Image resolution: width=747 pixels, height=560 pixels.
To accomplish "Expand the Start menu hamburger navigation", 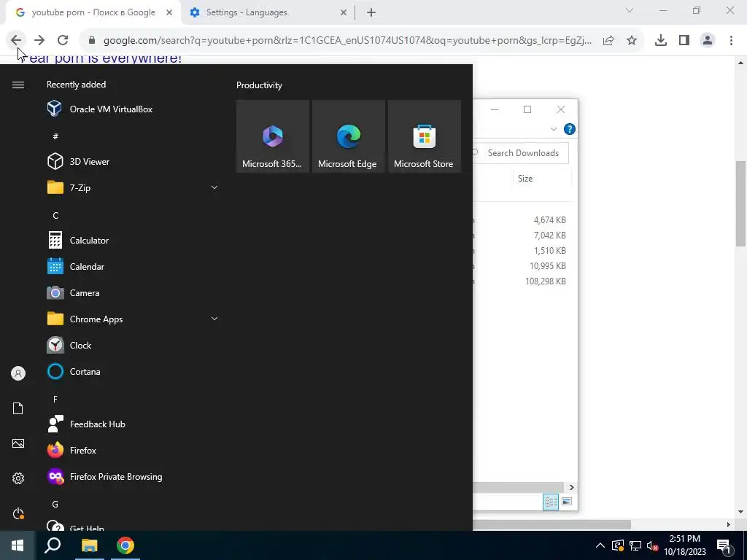I will coord(18,85).
